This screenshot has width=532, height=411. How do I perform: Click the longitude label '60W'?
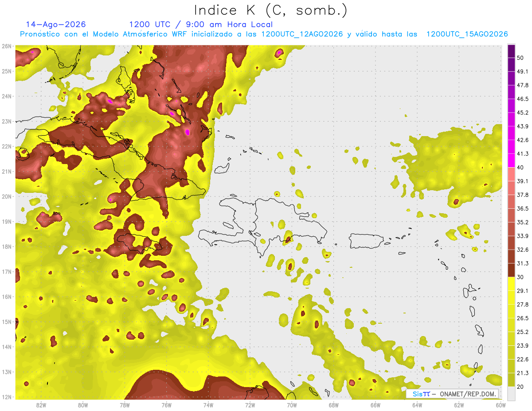501,405
